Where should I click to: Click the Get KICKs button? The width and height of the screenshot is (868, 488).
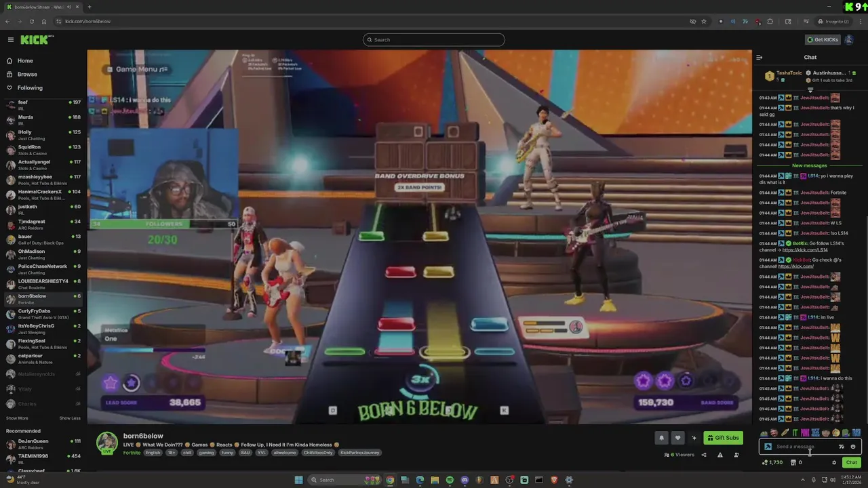point(823,40)
